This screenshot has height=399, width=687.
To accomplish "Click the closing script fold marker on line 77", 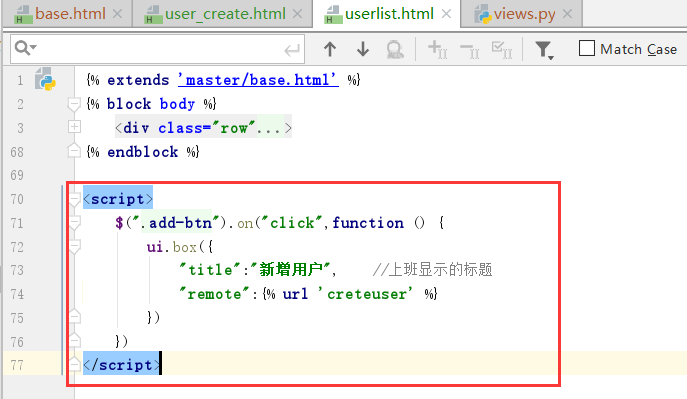I will click(74, 364).
